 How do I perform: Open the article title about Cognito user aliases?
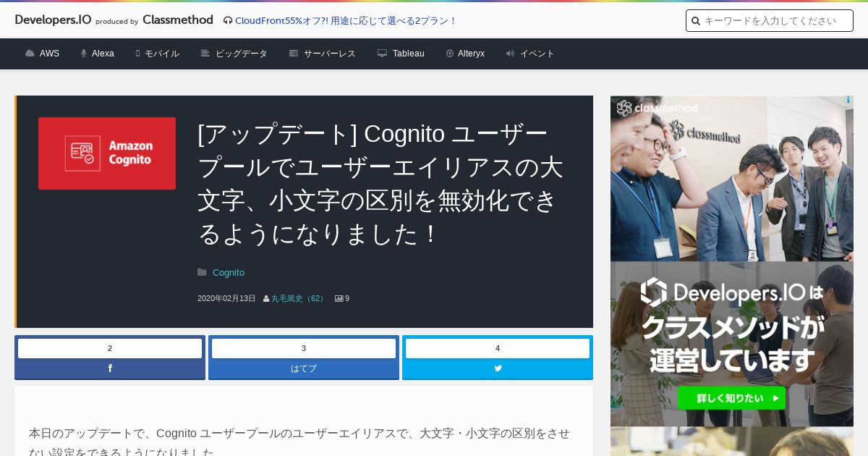[x=380, y=184]
